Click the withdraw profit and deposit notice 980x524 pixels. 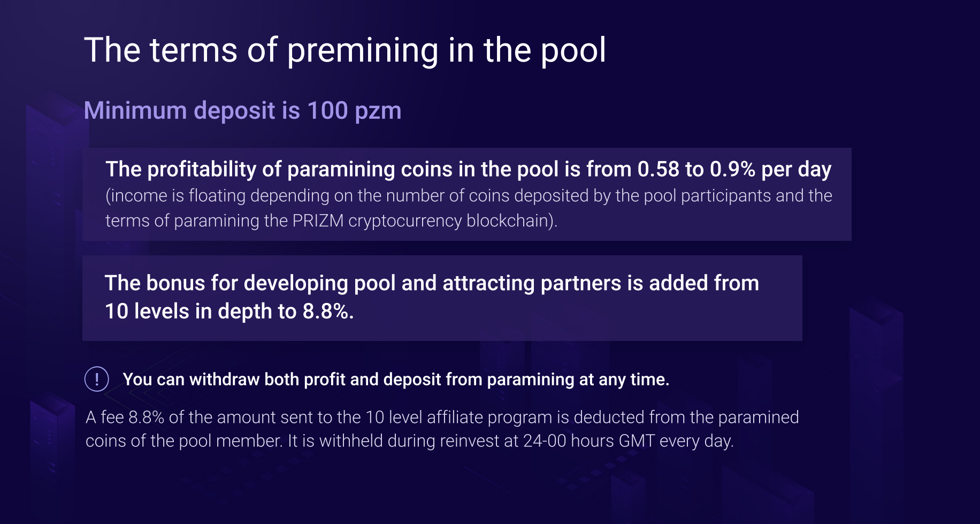(396, 379)
